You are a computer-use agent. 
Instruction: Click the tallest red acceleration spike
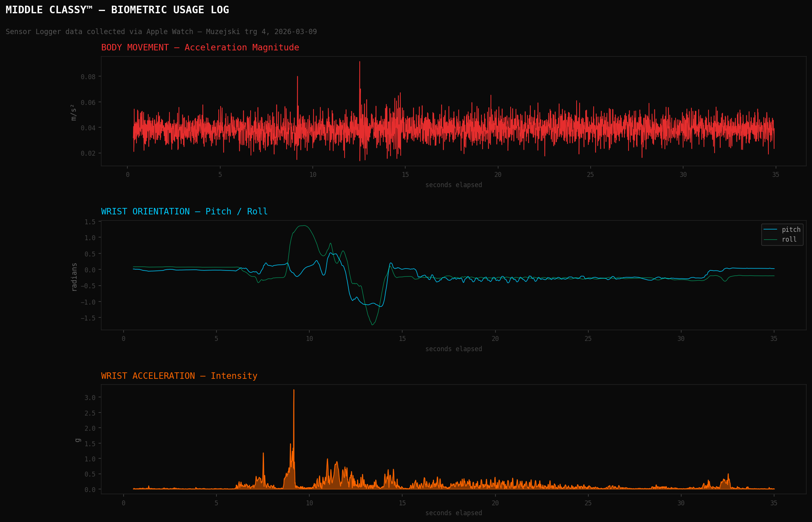[360, 63]
